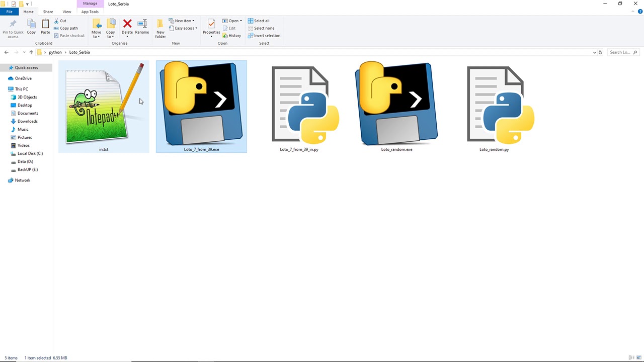Create a New folder

pyautogui.click(x=160, y=28)
